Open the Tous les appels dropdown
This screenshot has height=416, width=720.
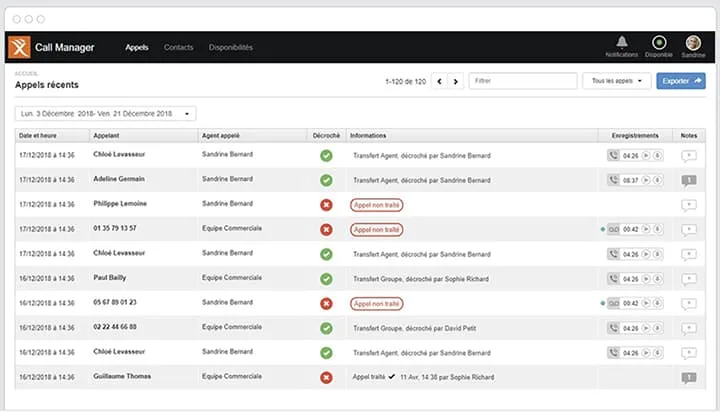pos(617,81)
